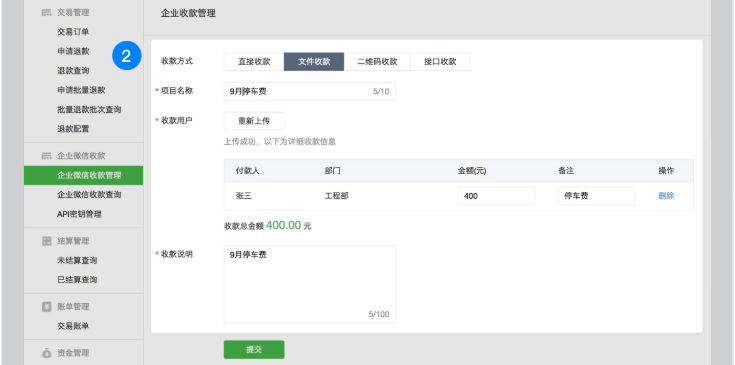Select 文件收款 payment method
Screen dimensions: 735x365
tap(314, 61)
